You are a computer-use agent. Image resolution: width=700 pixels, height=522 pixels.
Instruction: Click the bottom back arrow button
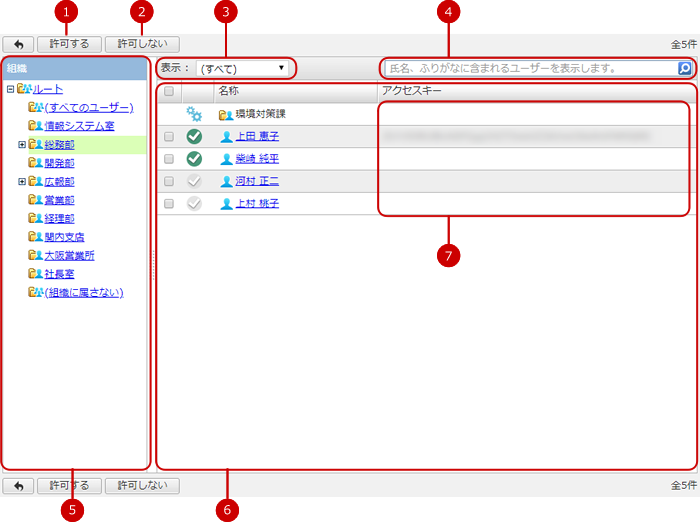[x=18, y=486]
